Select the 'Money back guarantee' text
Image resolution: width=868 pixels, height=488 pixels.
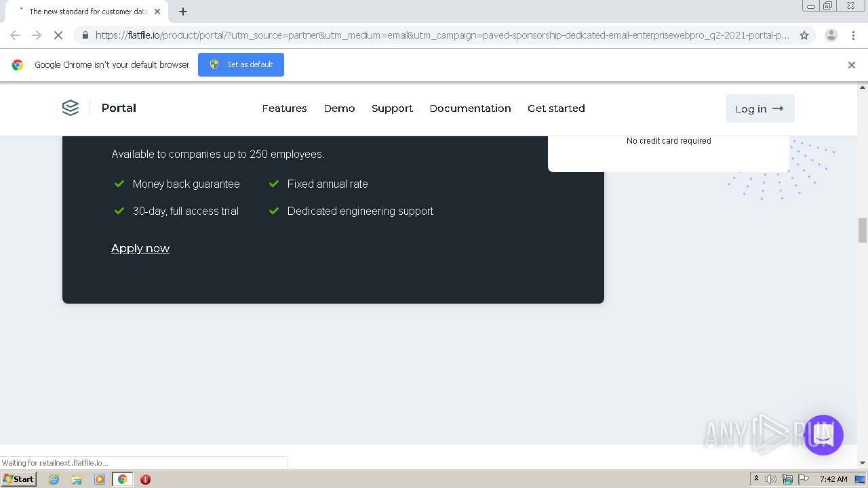(x=186, y=184)
